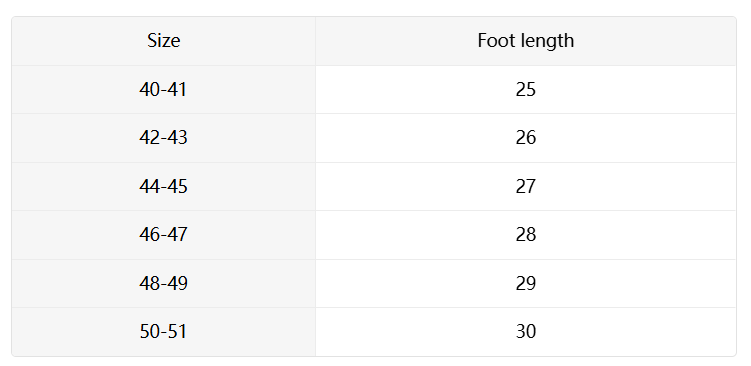751x366 pixels.
Task: Click the digits 51 in last size row
Action: pos(177,332)
